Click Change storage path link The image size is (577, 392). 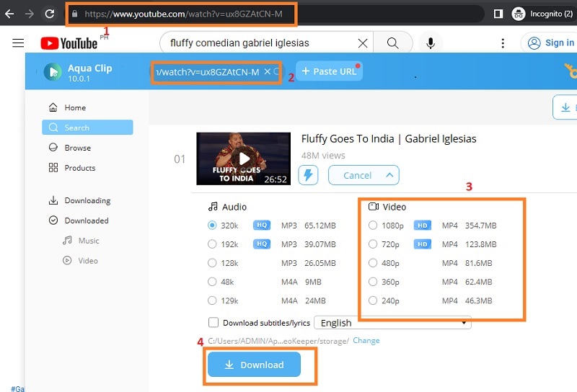(x=366, y=341)
